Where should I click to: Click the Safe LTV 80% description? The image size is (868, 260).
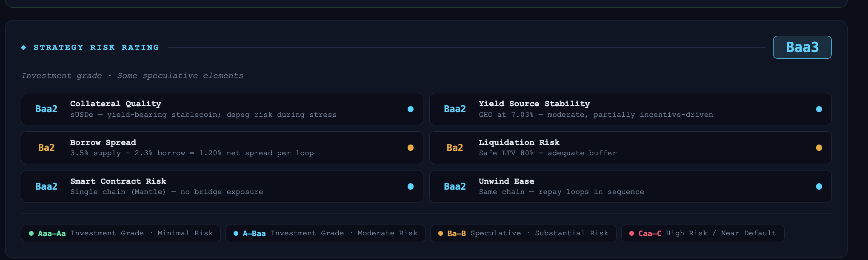(548, 153)
